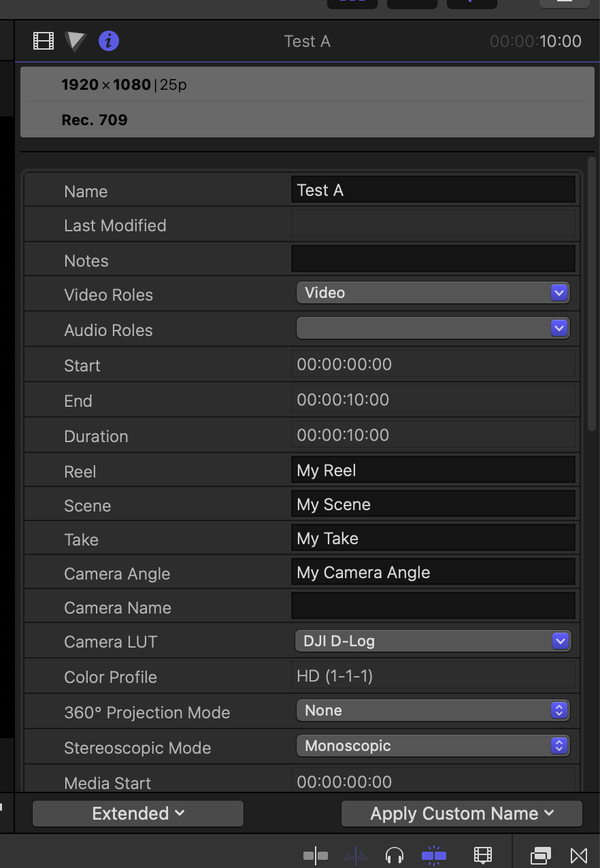Toggle audio skimming waveform icon
This screenshot has width=600, height=868.
[356, 855]
